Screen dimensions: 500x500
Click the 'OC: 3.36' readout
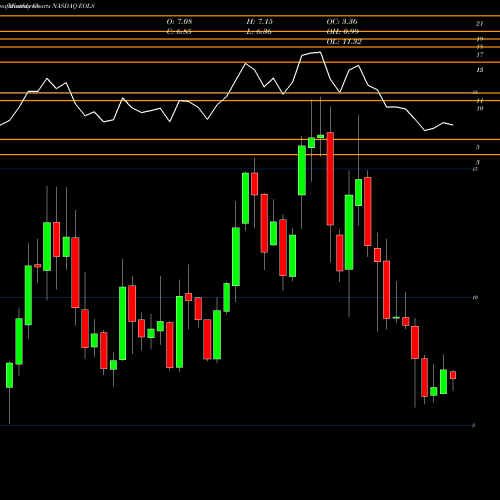tap(342, 22)
